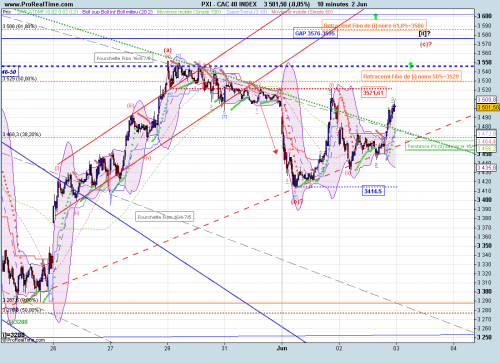Click the green Tendance label box
The height and width of the screenshot is (363, 500).
[440, 146]
